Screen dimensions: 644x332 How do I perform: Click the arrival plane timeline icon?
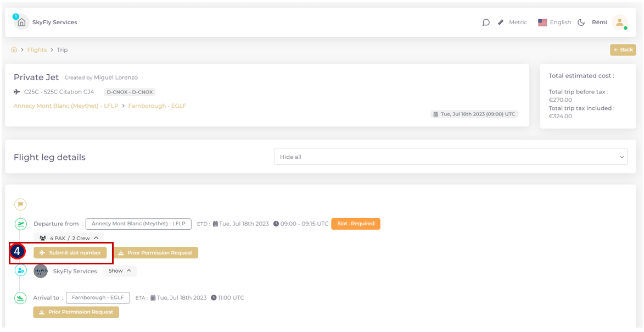click(x=20, y=298)
